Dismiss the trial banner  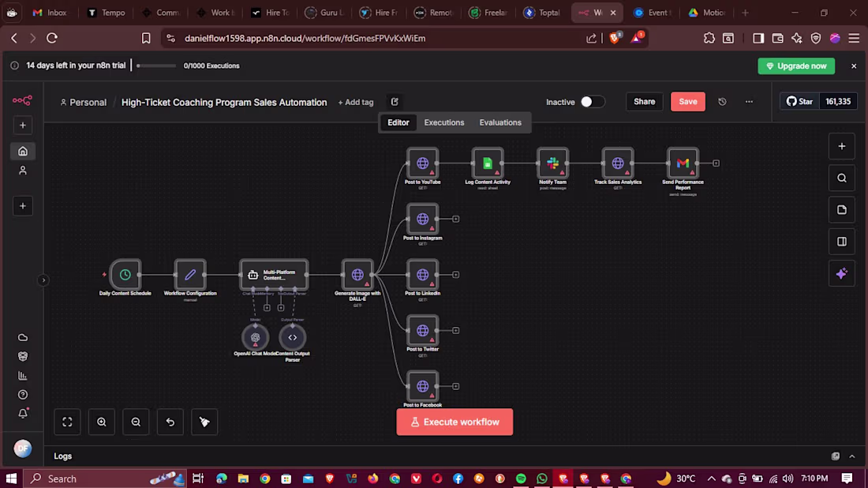click(854, 66)
